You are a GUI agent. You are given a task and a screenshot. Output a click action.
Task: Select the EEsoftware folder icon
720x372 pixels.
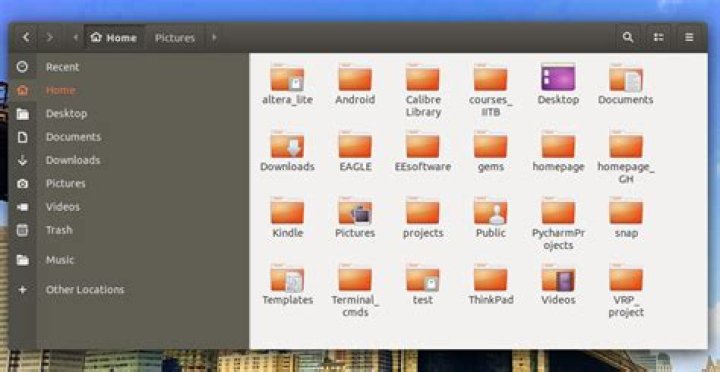[423, 144]
